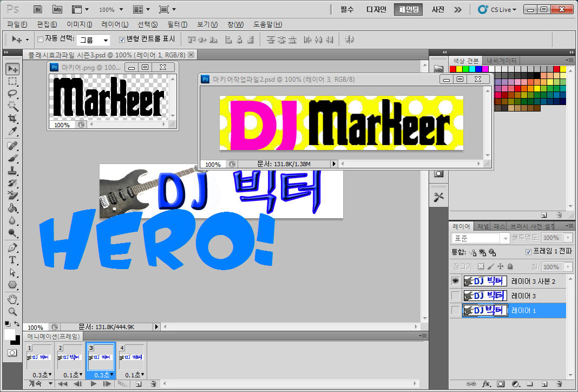578x392 pixels.
Task: Select the History Brush tool
Action: click(12, 184)
